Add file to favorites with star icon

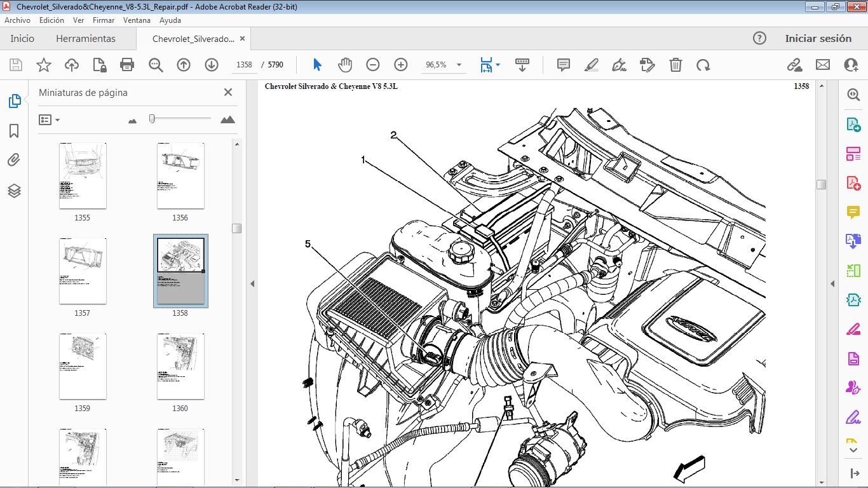44,65
